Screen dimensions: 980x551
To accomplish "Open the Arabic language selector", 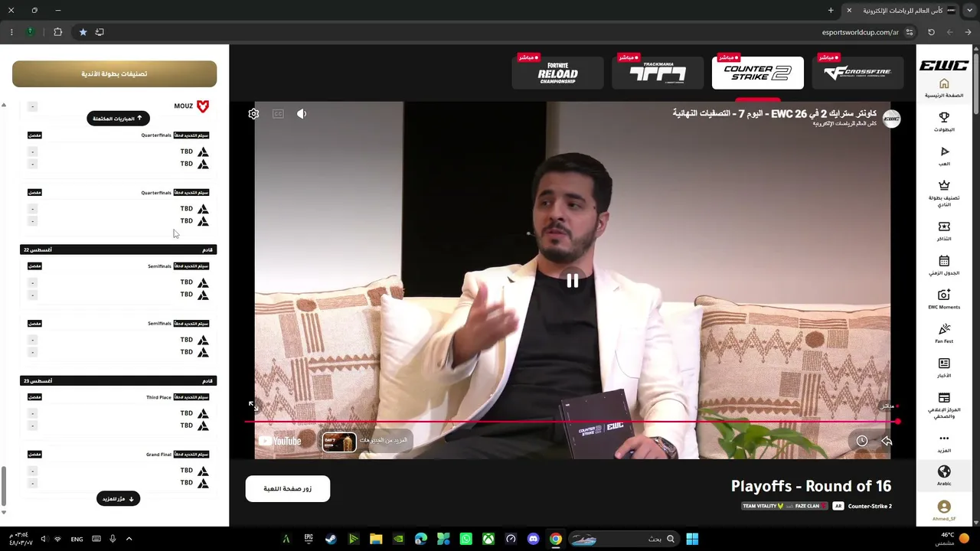I will 944,475.
